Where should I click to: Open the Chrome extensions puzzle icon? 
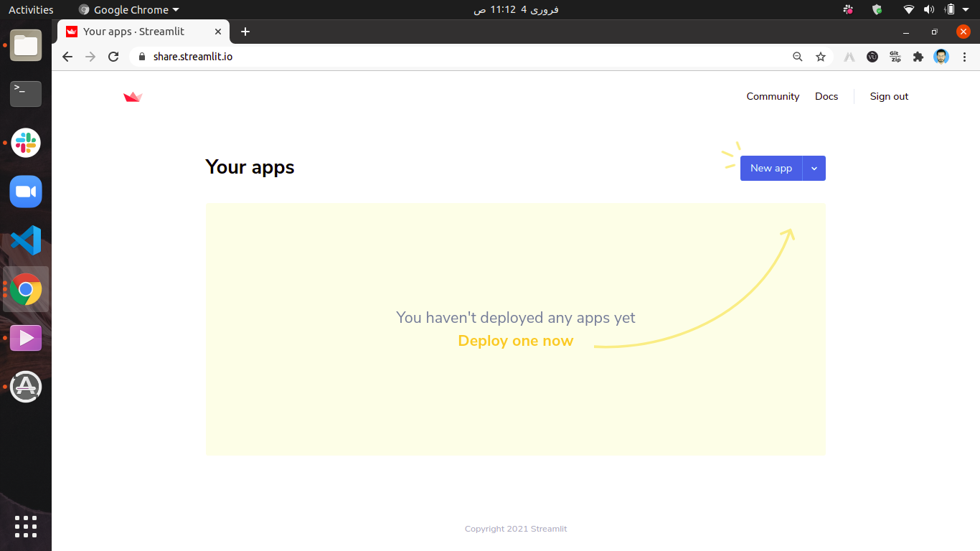click(x=918, y=56)
